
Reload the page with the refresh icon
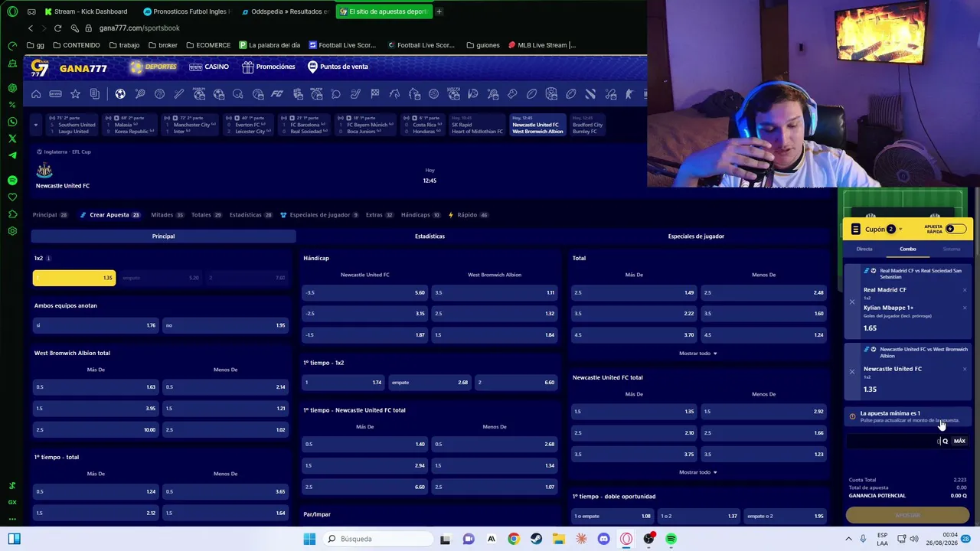(x=57, y=28)
